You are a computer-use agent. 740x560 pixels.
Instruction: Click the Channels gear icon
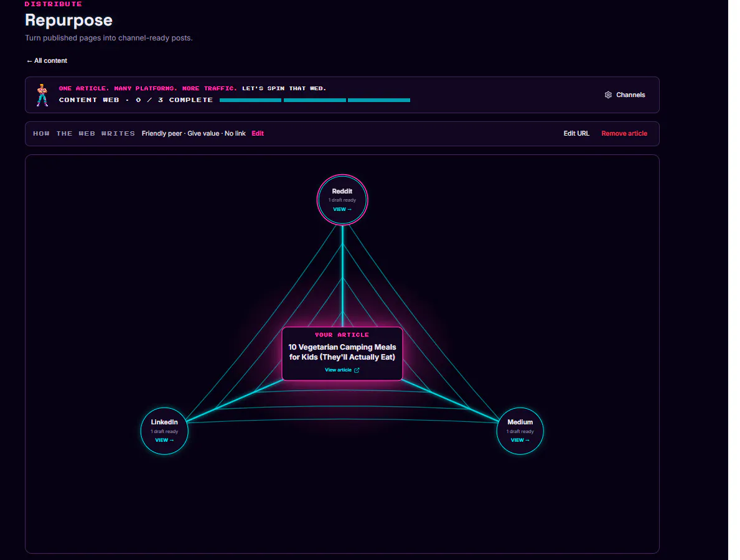(608, 95)
